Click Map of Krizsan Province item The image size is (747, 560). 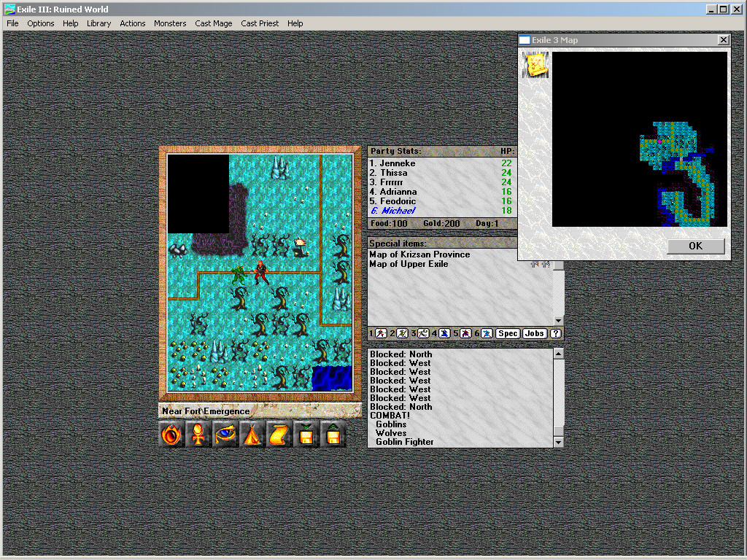419,254
